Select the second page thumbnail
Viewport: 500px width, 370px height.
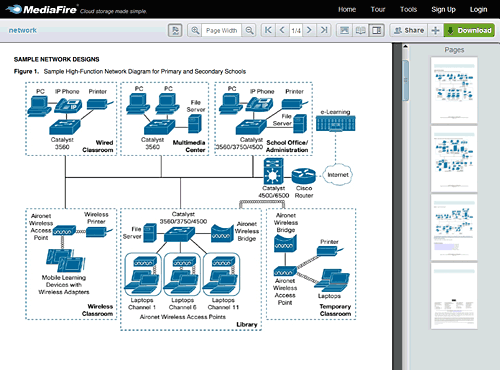[x=454, y=159]
